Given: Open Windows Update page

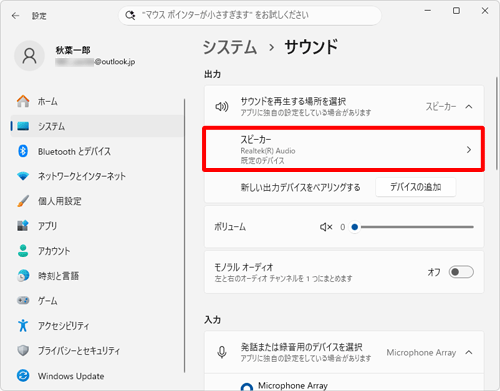Looking at the screenshot, I should point(97,376).
